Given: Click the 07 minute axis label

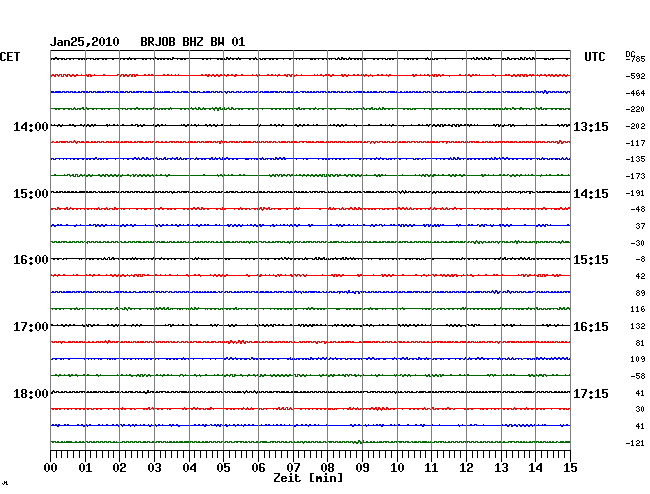Looking at the screenshot, I should [293, 468].
